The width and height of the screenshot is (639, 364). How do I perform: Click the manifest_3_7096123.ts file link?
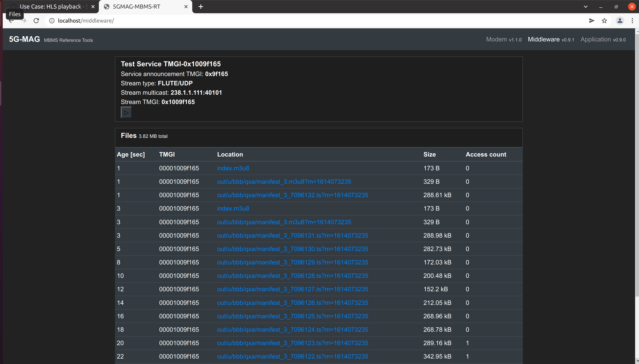point(292,343)
